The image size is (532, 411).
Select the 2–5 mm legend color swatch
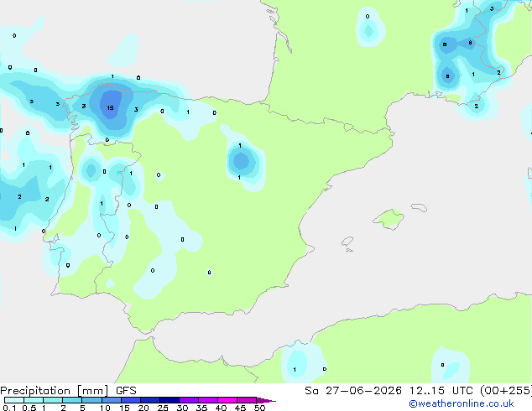tap(72, 400)
